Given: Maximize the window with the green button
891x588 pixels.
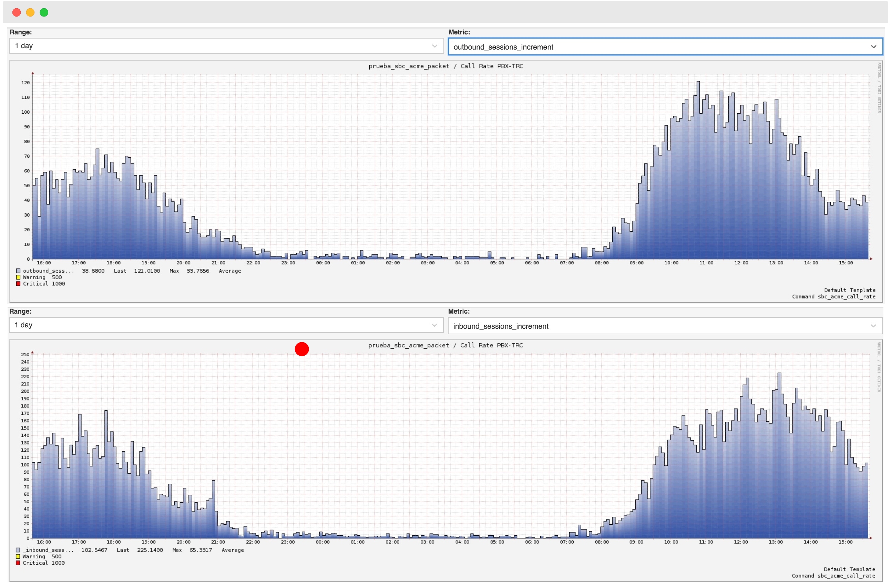Looking at the screenshot, I should point(44,12).
